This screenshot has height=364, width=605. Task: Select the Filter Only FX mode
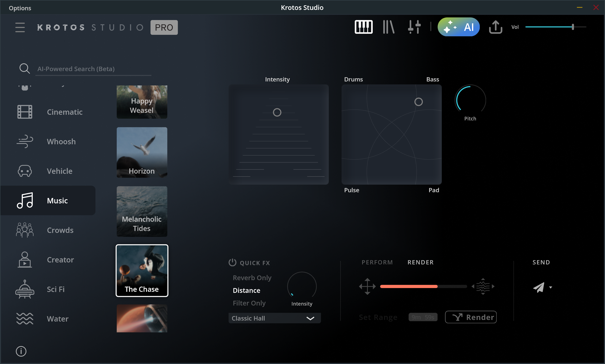coord(249,303)
